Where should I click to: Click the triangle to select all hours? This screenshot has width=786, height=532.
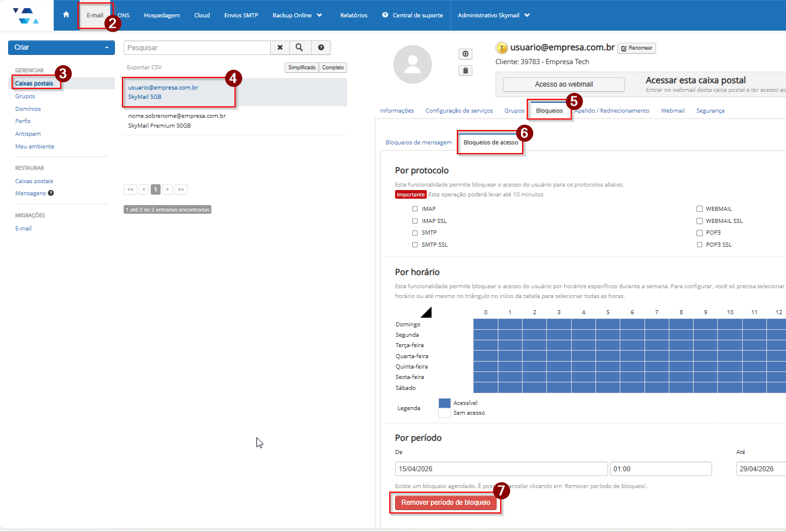click(426, 312)
